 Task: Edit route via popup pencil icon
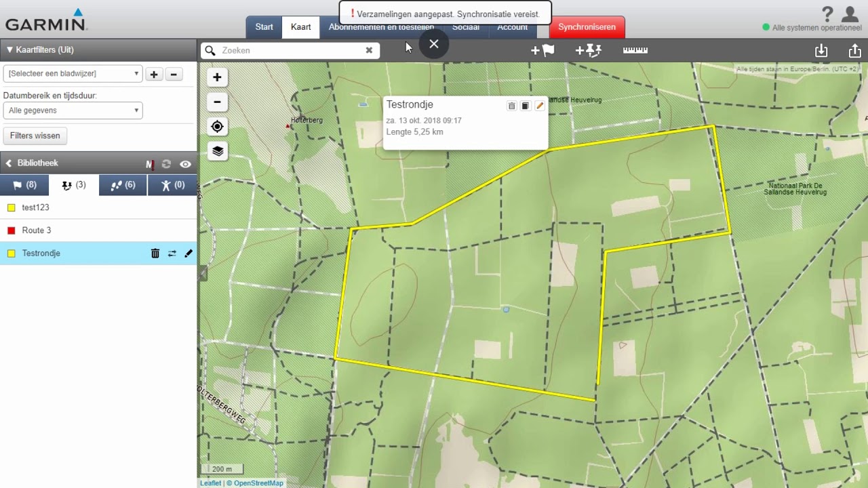point(540,106)
